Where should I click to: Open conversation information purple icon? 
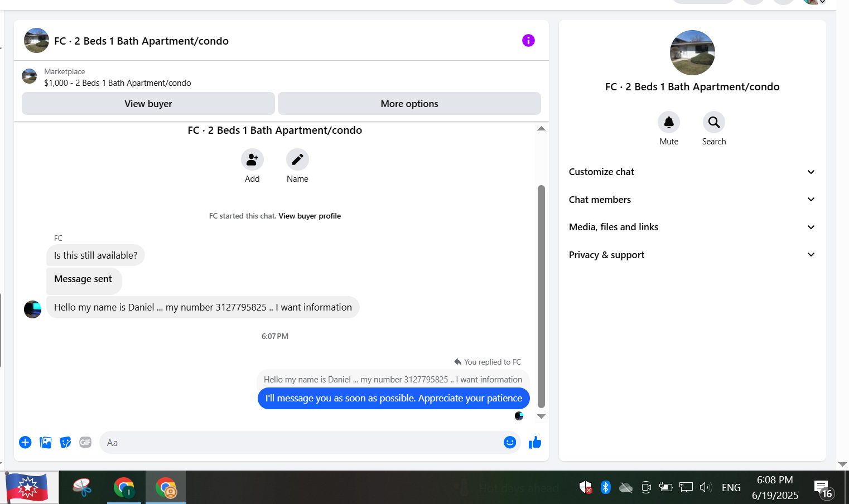528,40
